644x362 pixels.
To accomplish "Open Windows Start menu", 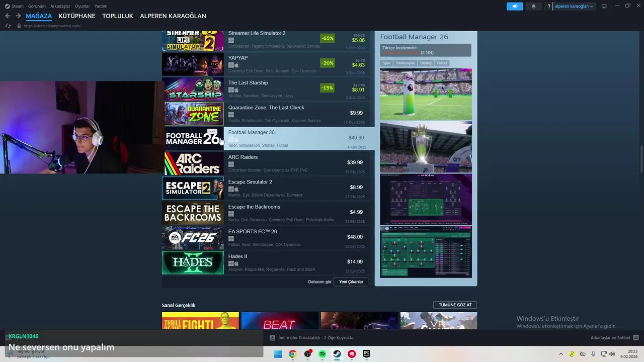I will click(278, 354).
